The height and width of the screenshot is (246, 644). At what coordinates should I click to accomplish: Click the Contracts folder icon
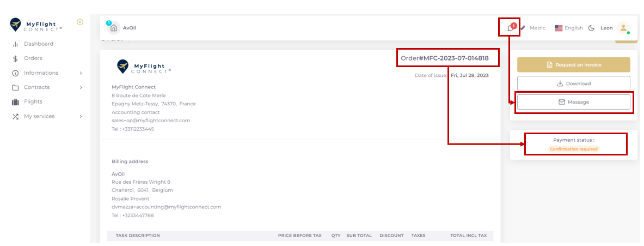pos(16,88)
